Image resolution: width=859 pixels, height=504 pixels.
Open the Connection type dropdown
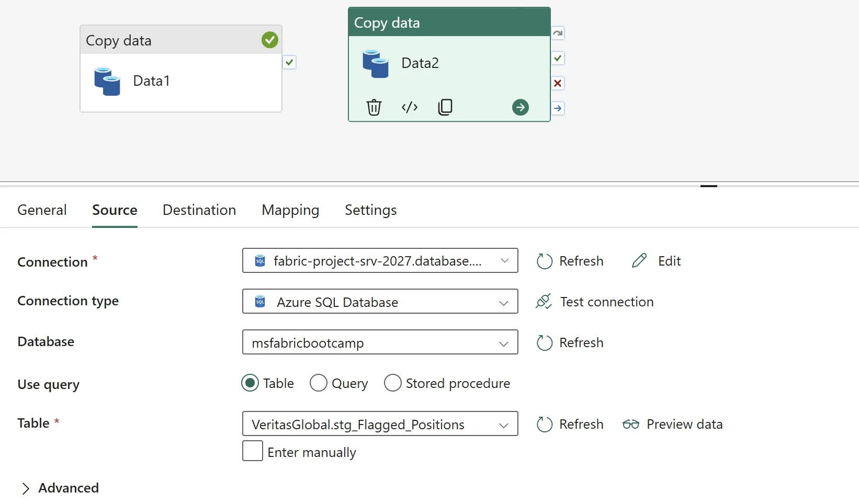tap(380, 301)
